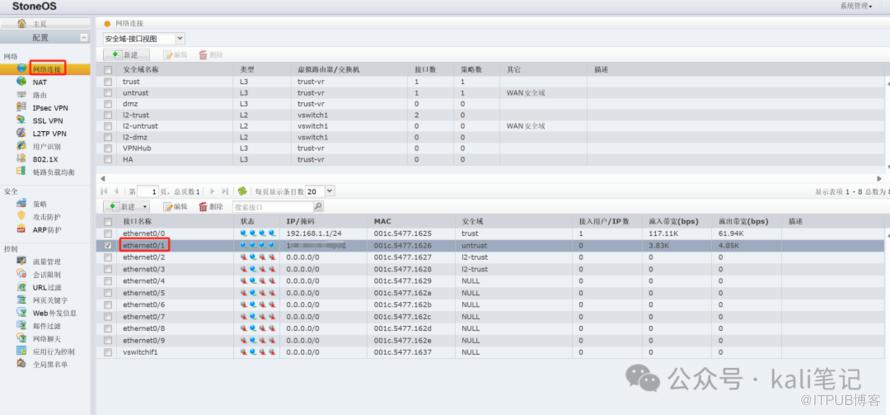Expand the rows-per-page dropdown showing 20

[x=328, y=190]
